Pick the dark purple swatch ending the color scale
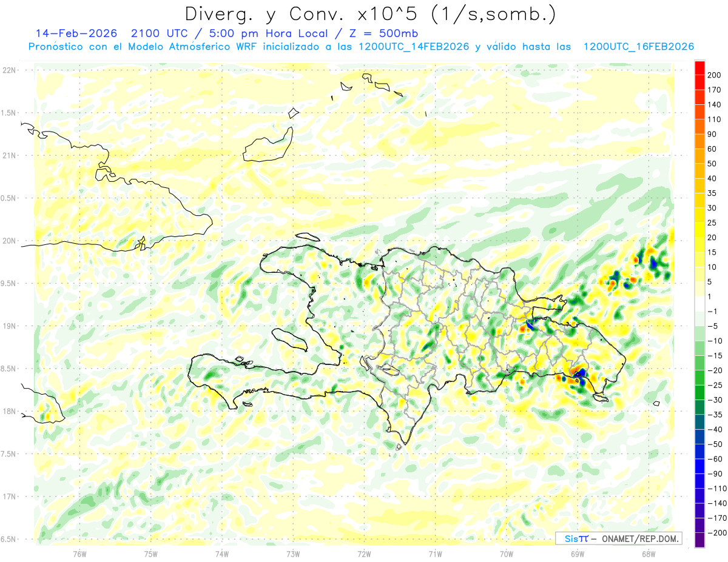This screenshot has height=562, width=728. click(x=699, y=540)
